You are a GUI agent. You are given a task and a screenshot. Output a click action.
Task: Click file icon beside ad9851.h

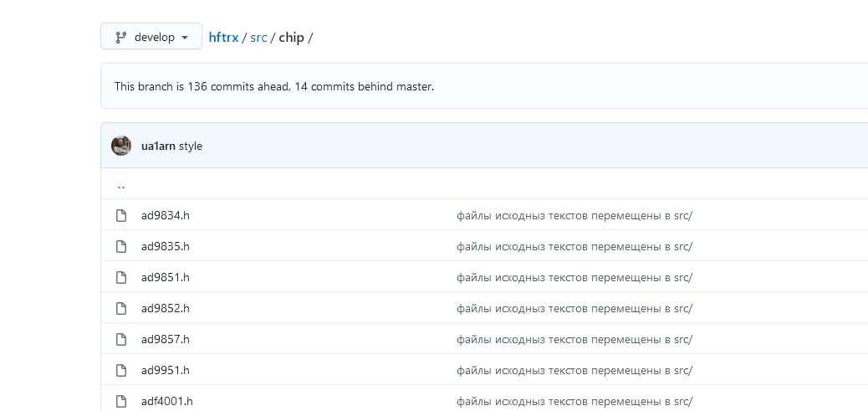pos(120,278)
